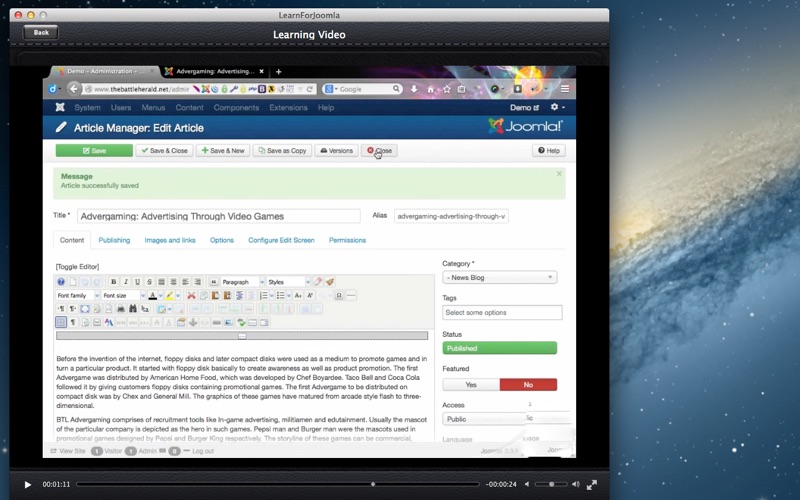Switch to the Permissions tab
The width and height of the screenshot is (800, 500).
click(347, 240)
